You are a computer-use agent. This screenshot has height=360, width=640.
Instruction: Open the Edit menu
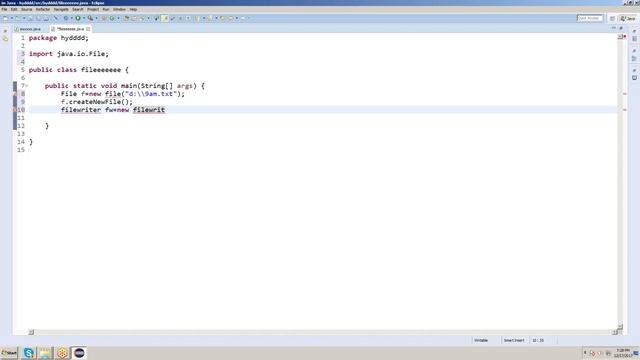14,9
